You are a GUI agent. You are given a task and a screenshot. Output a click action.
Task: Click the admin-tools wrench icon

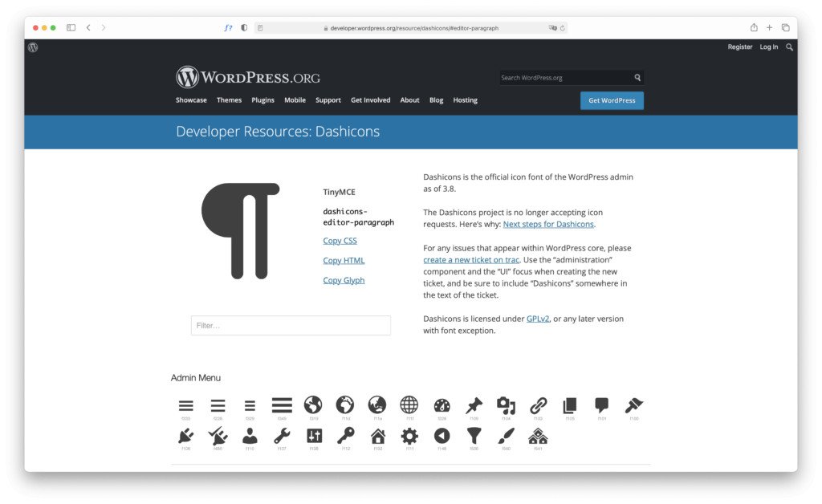(x=282, y=436)
